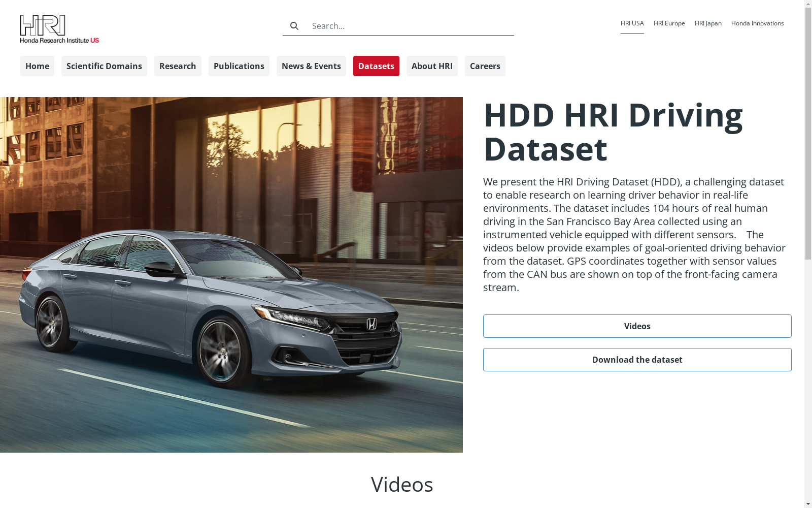The height and width of the screenshot is (508, 812).
Task: Navigate to News & Events
Action: 311,66
